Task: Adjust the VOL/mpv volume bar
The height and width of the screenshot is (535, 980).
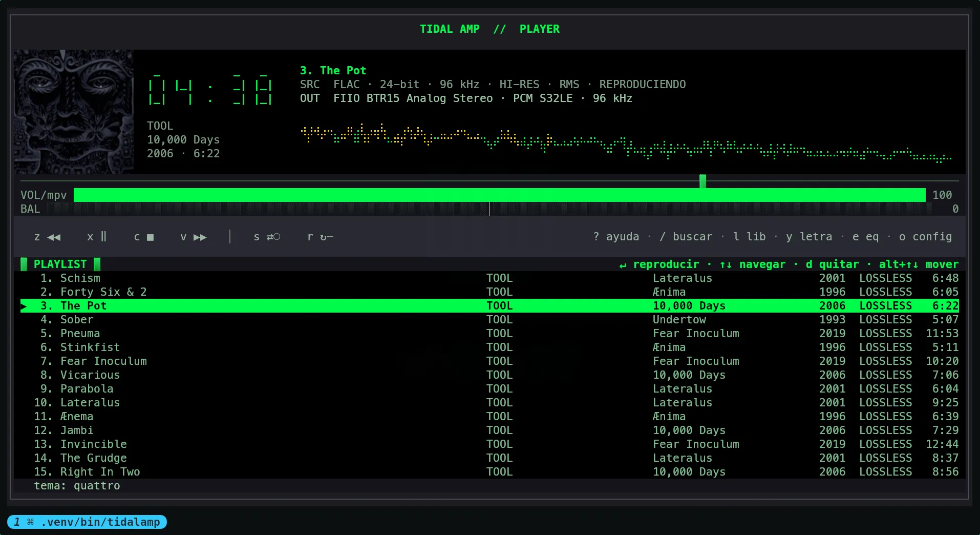Action: (500, 195)
